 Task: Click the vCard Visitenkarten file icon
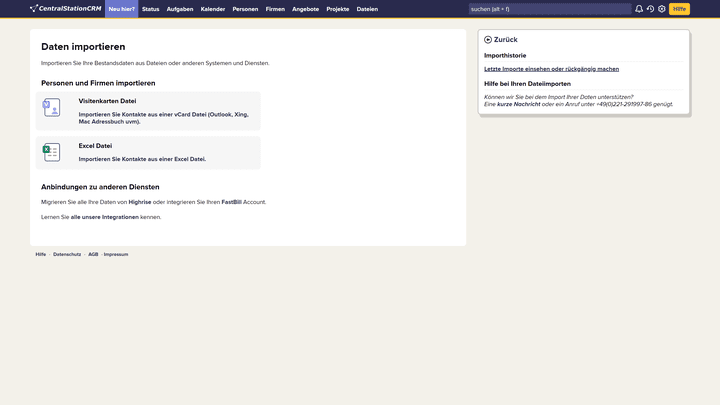pos(51,108)
